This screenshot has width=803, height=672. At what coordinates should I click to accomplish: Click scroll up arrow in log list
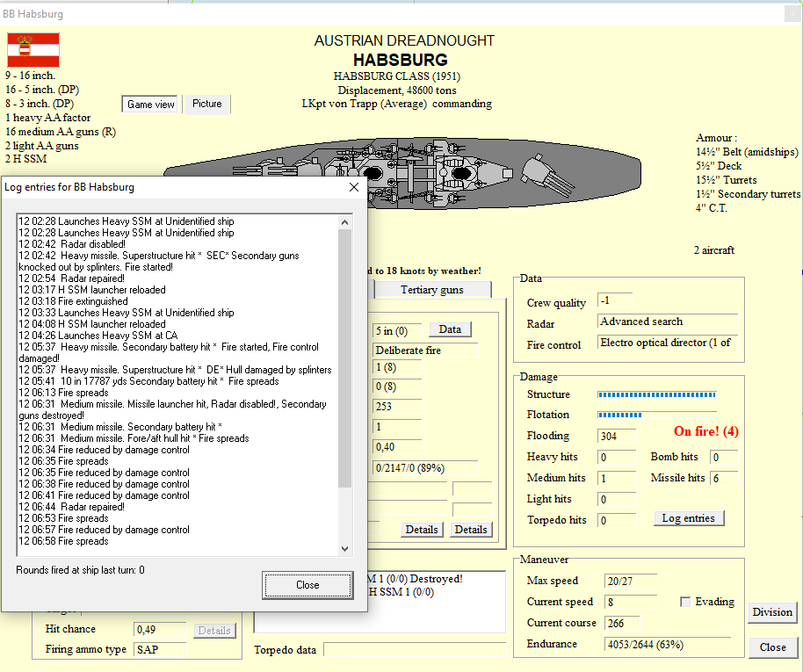344,222
